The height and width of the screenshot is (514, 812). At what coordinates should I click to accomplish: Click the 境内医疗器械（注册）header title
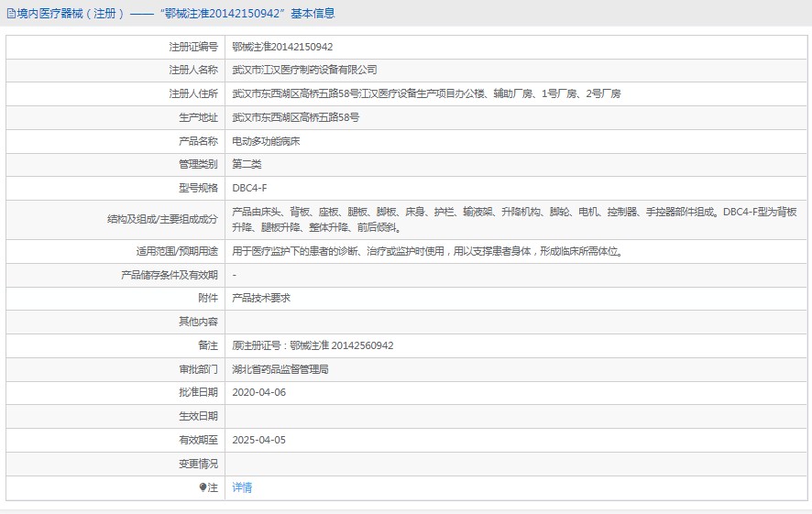(x=70, y=14)
